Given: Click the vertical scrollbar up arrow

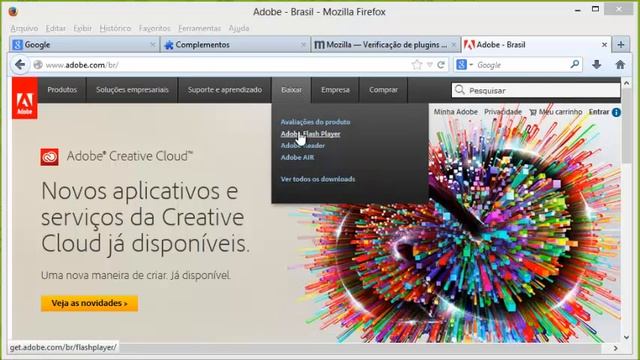Looking at the screenshot, I should pos(627,83).
